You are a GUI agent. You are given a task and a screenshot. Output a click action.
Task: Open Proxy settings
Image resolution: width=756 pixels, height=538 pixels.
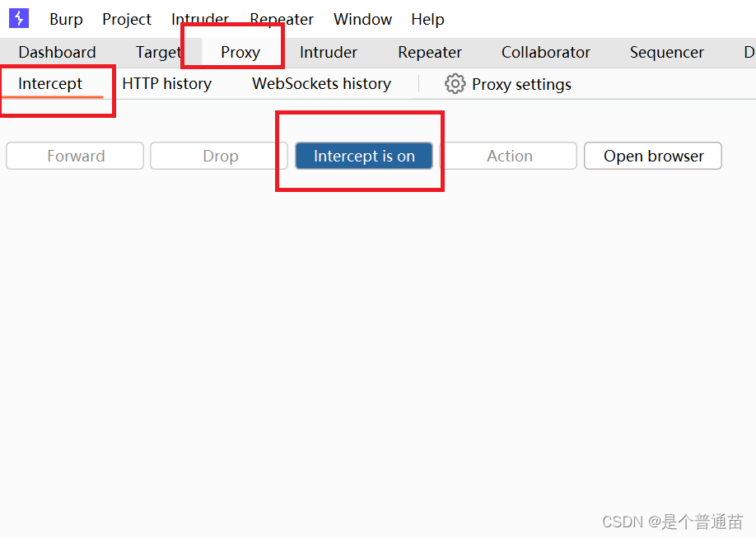508,84
